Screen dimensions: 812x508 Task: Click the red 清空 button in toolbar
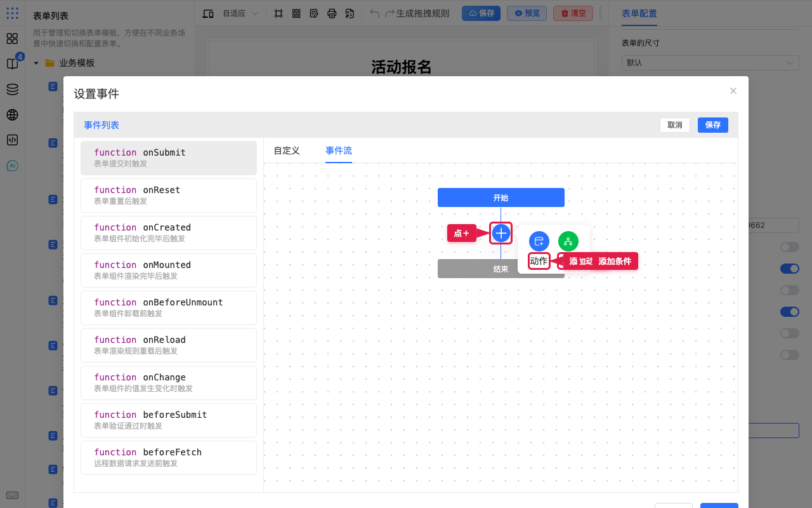point(573,13)
